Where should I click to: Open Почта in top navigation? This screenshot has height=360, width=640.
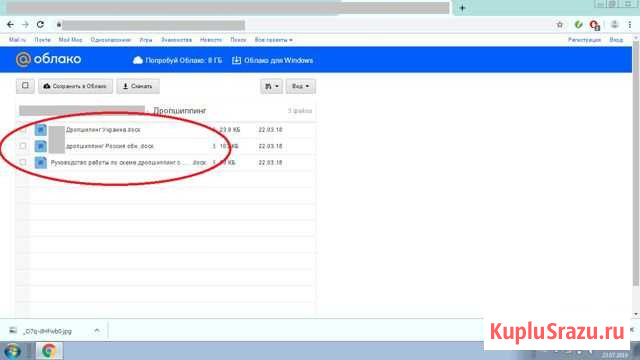point(42,40)
